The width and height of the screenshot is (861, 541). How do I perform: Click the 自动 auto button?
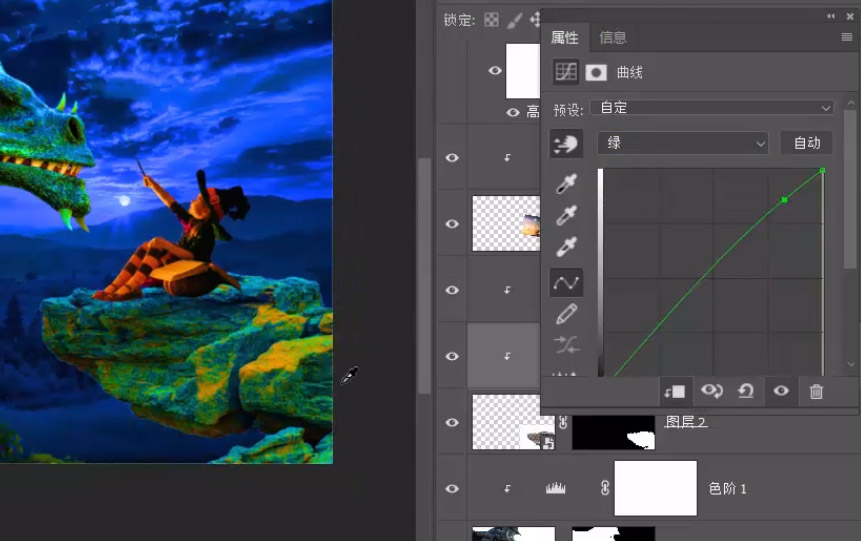point(807,143)
